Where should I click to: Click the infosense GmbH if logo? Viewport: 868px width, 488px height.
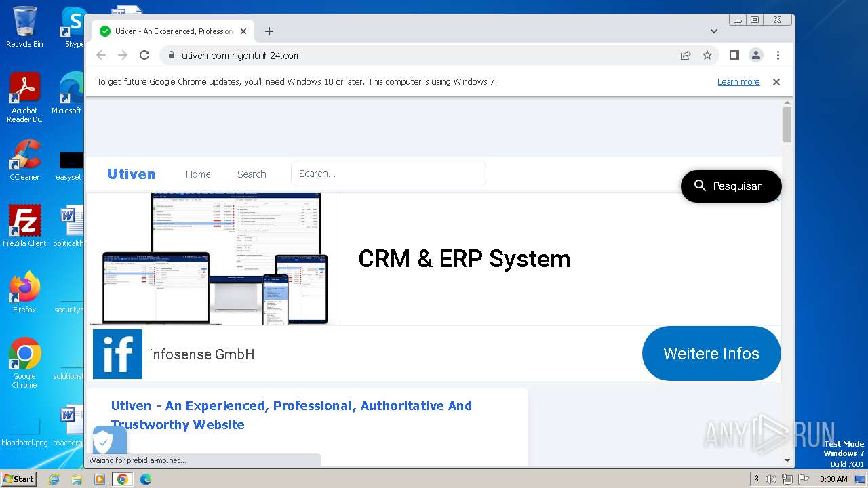[x=117, y=354]
